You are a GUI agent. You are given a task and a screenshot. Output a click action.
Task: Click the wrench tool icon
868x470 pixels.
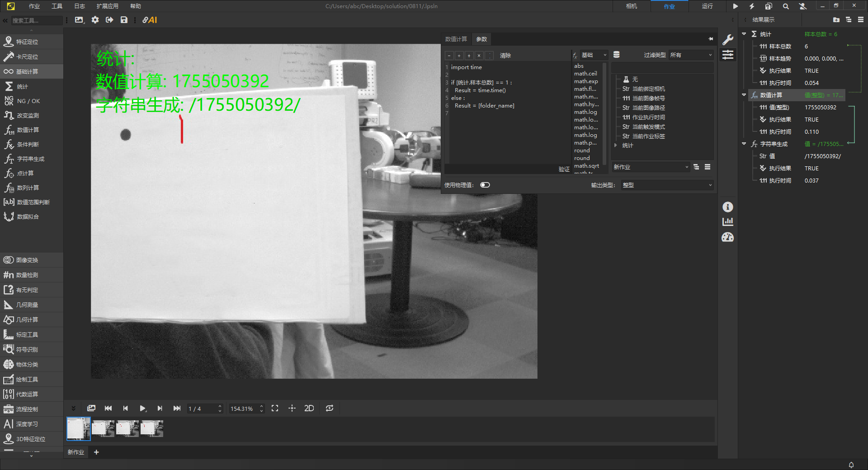pos(727,40)
